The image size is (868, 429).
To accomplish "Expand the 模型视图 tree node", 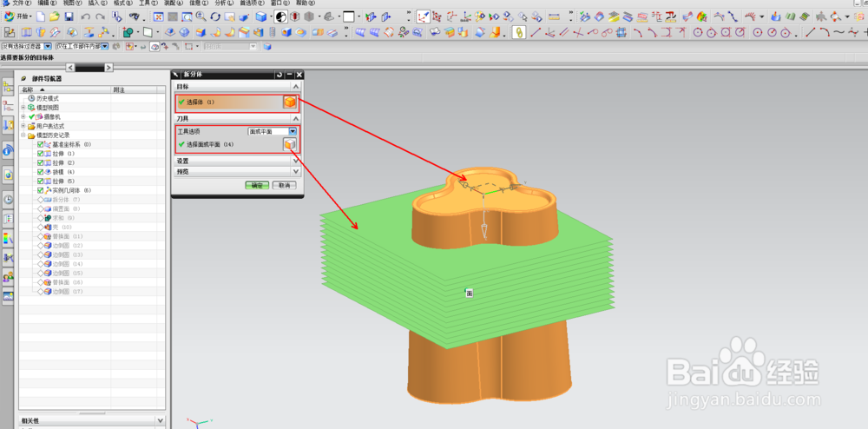I will 23,108.
